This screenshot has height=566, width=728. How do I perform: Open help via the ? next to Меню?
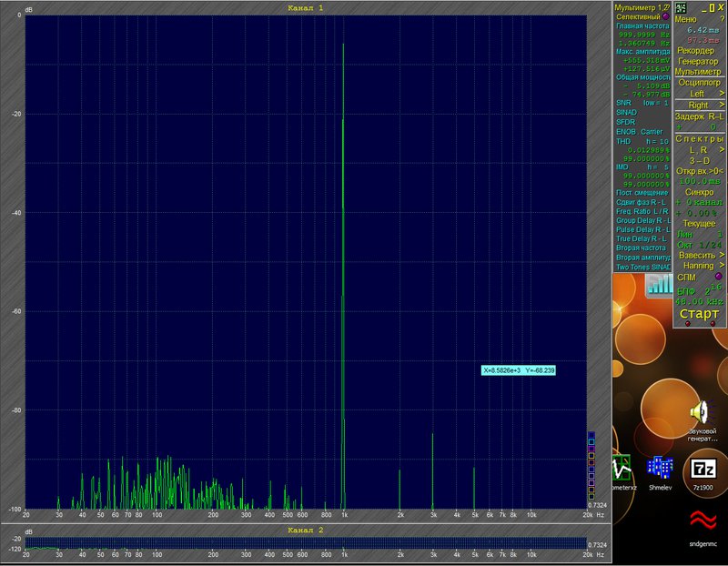tap(722, 19)
